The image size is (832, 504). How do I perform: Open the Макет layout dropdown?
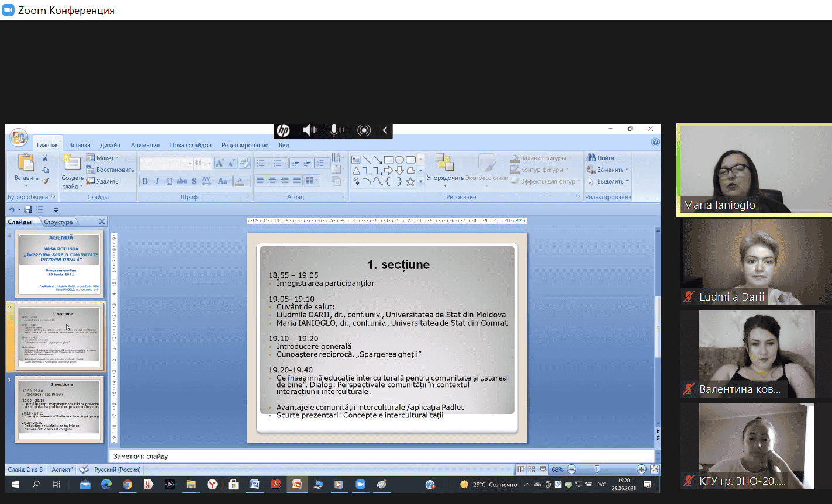pyautogui.click(x=103, y=158)
